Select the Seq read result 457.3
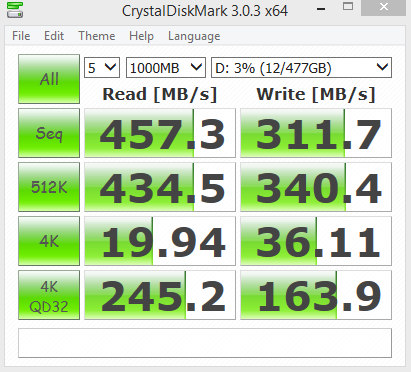The width and height of the screenshot is (411, 372). coord(160,133)
